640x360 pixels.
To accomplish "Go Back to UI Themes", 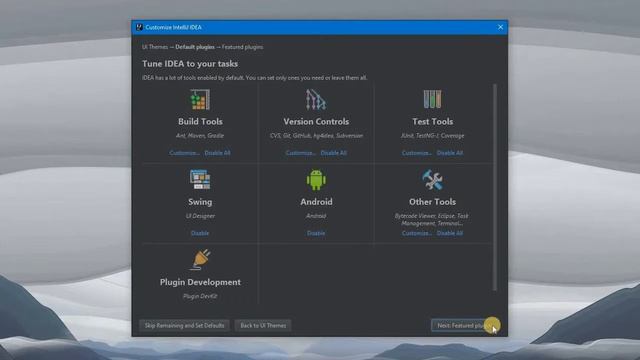I will coord(263,325).
